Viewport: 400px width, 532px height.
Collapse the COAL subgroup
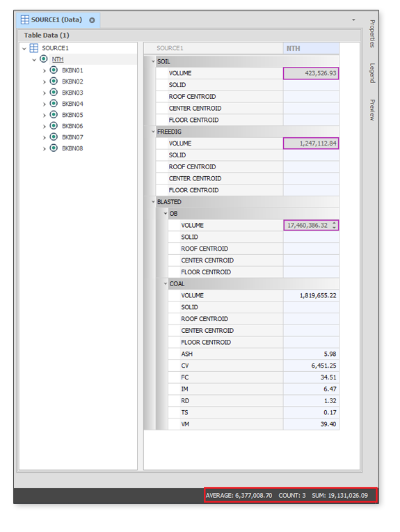[166, 283]
